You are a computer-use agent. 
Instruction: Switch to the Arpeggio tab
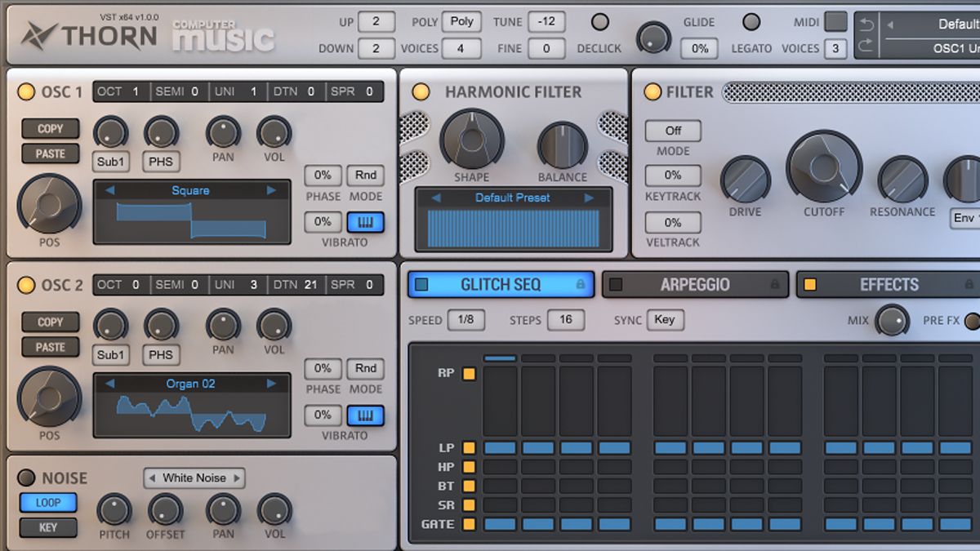pyautogui.click(x=695, y=285)
